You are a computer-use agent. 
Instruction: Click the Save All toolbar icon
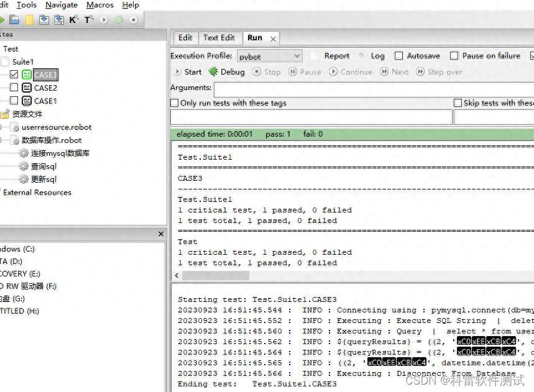tap(58, 19)
